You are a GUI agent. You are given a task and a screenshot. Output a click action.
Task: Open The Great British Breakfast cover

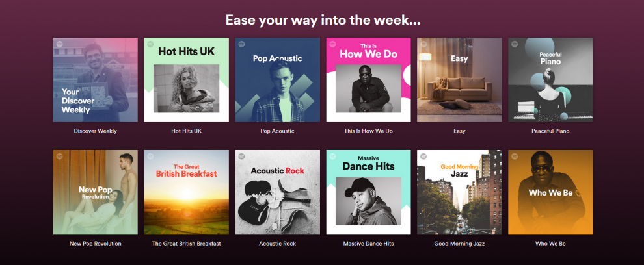tap(186, 192)
